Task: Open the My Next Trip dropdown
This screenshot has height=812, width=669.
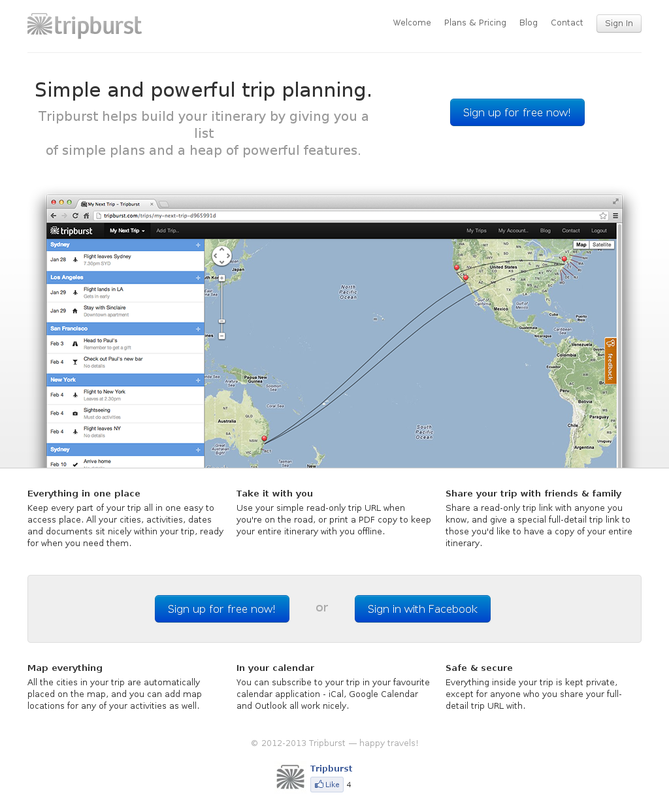Action: pyautogui.click(x=127, y=231)
